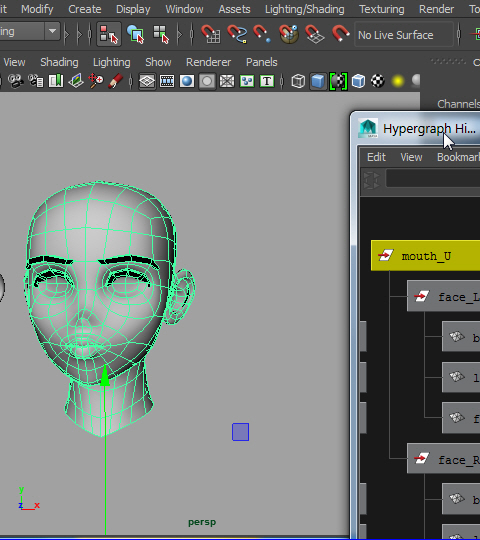Viewport: 480px width, 540px height.
Task: Open the viewport View menu
Action: (14, 62)
